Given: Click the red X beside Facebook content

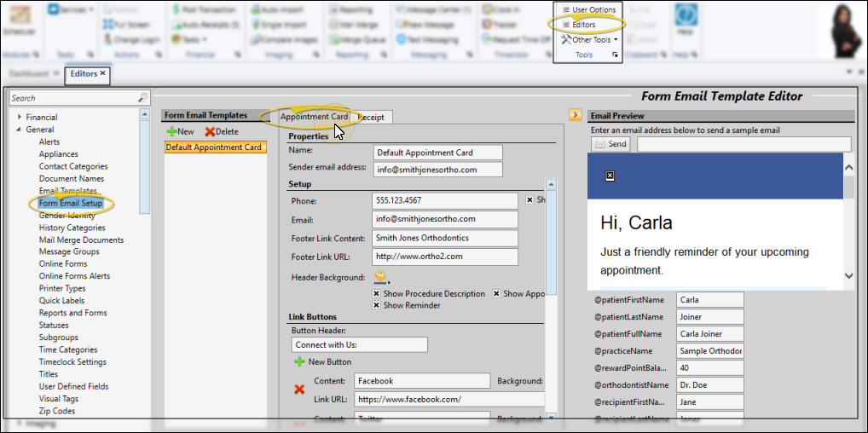Looking at the screenshot, I should [299, 390].
